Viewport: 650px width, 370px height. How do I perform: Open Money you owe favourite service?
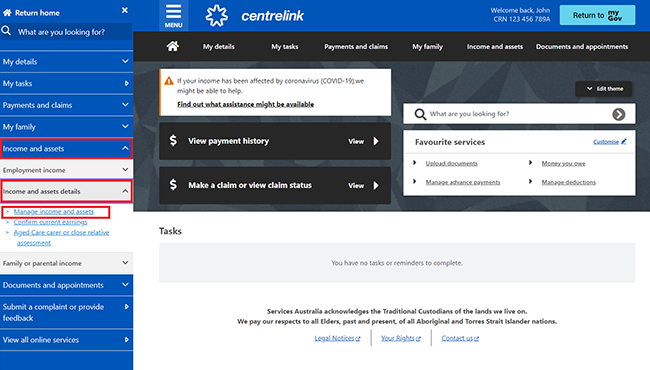(563, 164)
